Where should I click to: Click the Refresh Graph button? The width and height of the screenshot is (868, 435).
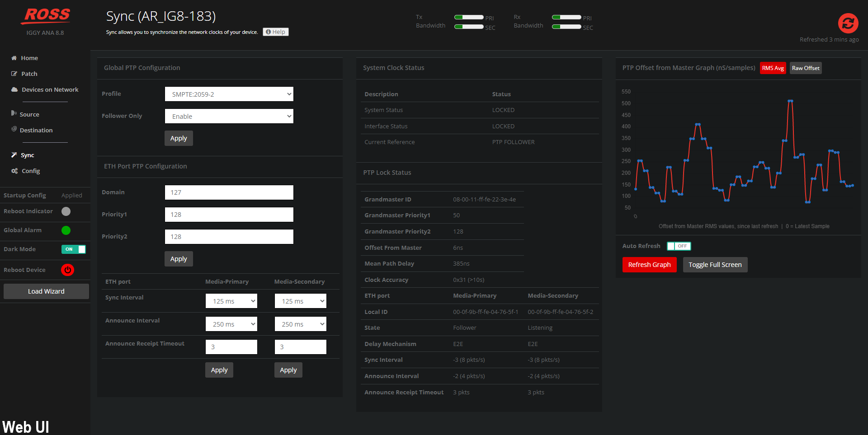click(x=649, y=265)
